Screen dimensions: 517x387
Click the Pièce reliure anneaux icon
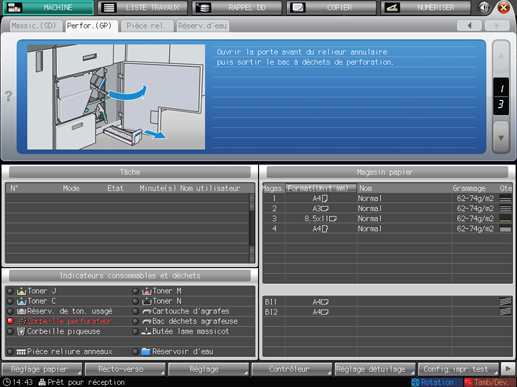click(x=21, y=352)
